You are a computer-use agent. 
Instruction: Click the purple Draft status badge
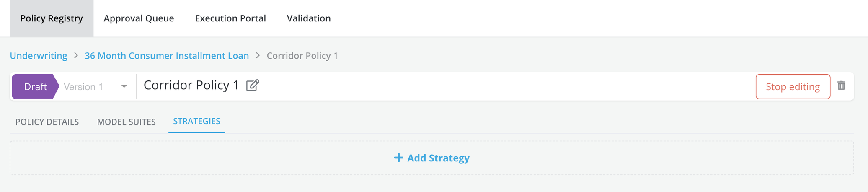coord(35,87)
